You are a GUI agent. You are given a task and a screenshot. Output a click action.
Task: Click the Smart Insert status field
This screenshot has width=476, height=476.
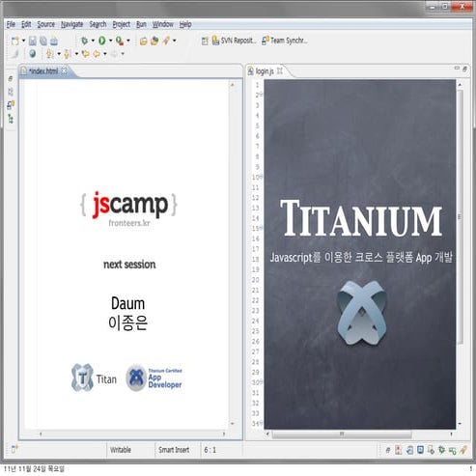click(174, 450)
